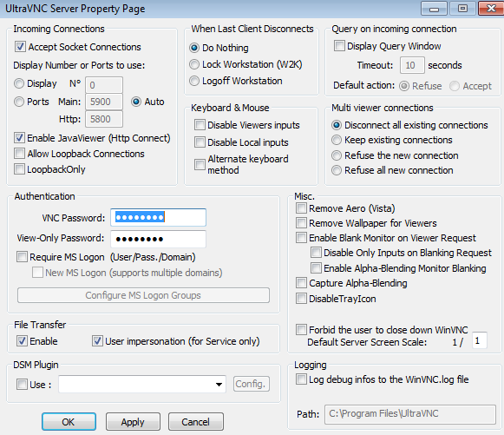Choose Lock Workstation (W2K) option
504x435 pixels.
(194, 64)
